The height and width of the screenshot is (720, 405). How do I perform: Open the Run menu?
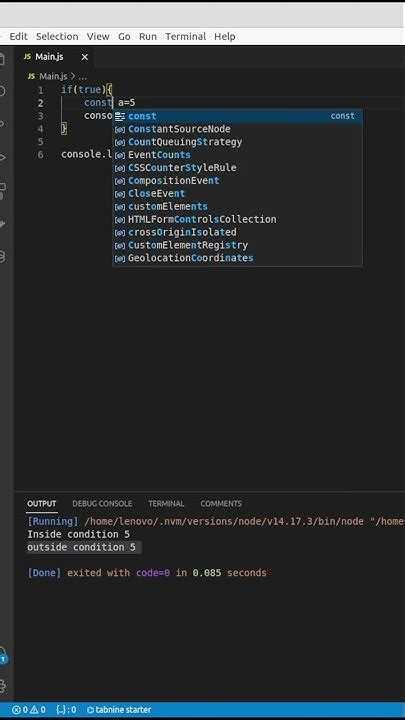(148, 36)
